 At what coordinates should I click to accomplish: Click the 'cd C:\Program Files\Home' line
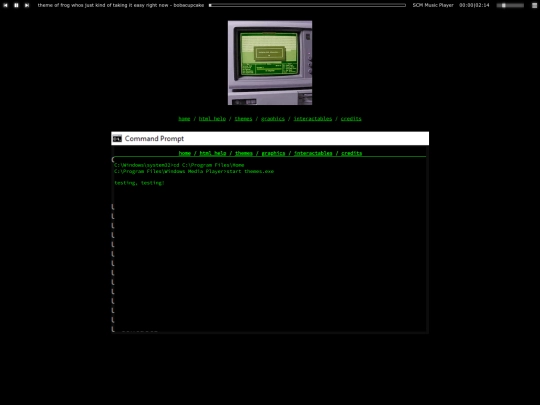[x=179, y=165]
